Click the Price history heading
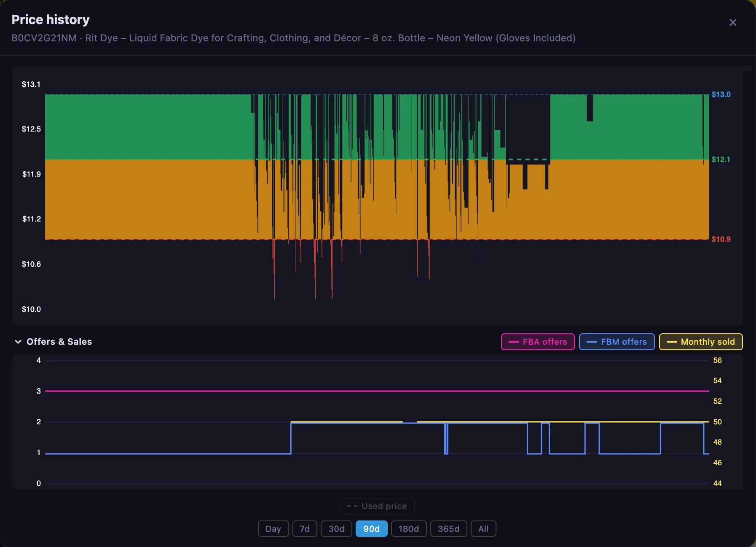Viewport: 756px width, 547px height. [x=51, y=20]
